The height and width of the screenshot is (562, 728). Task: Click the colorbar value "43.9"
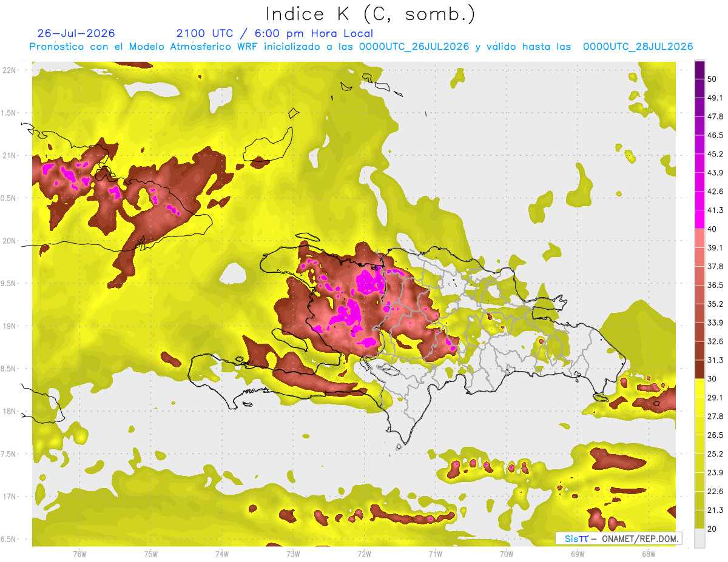tap(715, 173)
